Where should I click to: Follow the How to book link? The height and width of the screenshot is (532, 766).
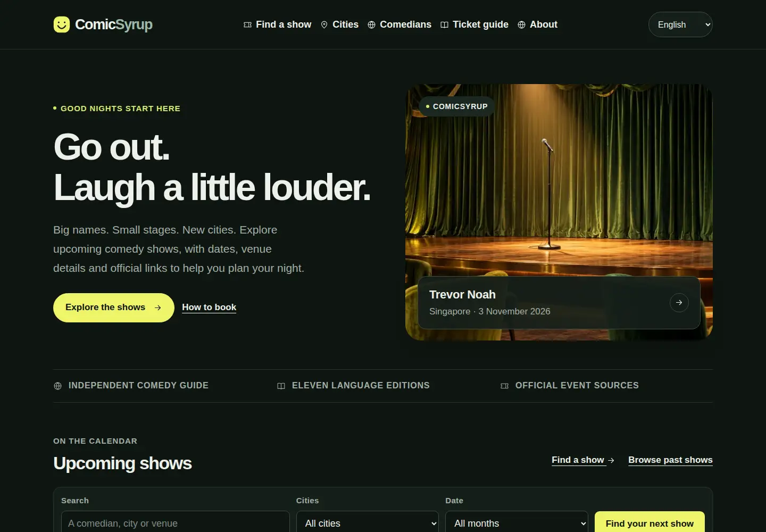click(209, 307)
